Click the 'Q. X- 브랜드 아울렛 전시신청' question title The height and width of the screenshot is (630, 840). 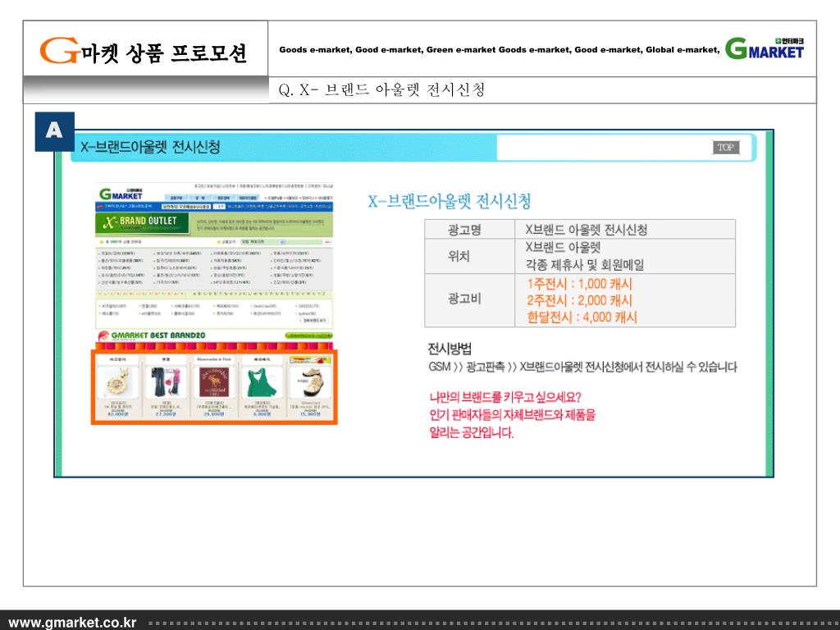tap(382, 89)
